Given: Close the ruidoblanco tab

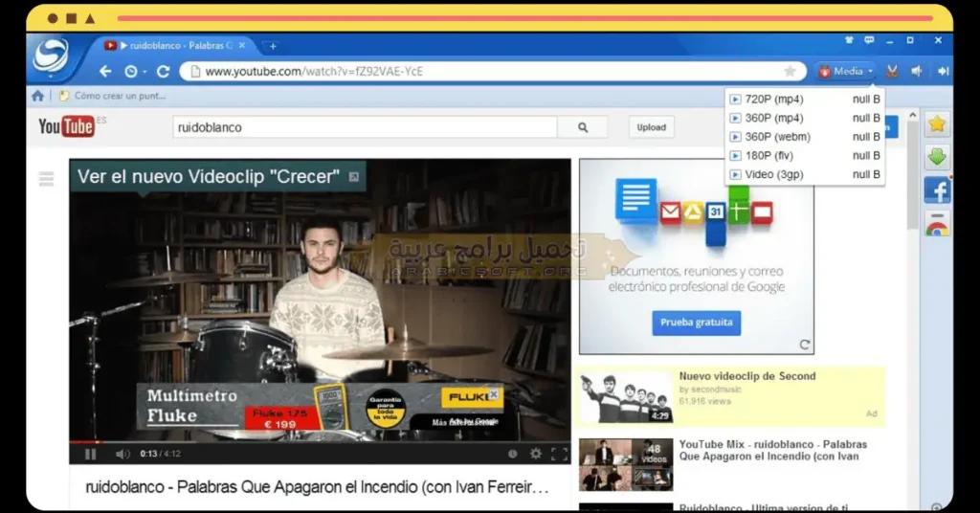Looking at the screenshot, I should point(242,46).
